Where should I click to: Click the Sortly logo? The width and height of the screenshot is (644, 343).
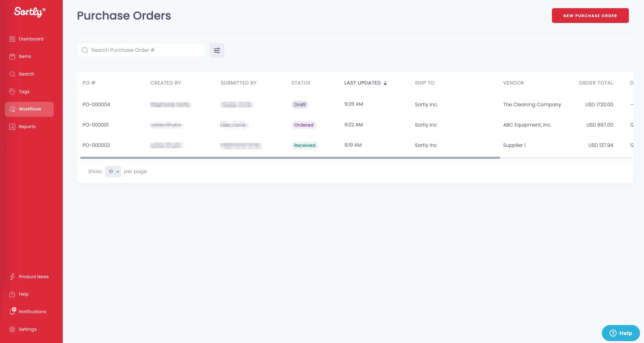pyautogui.click(x=30, y=12)
